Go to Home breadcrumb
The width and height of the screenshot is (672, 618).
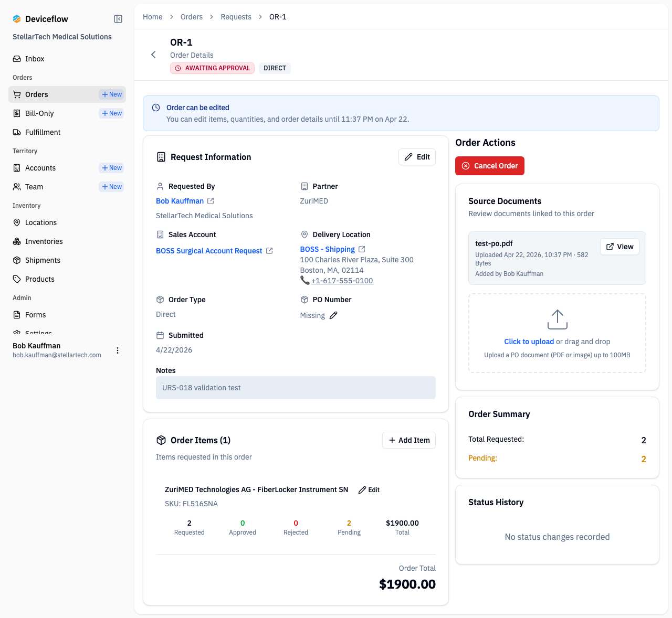(153, 17)
